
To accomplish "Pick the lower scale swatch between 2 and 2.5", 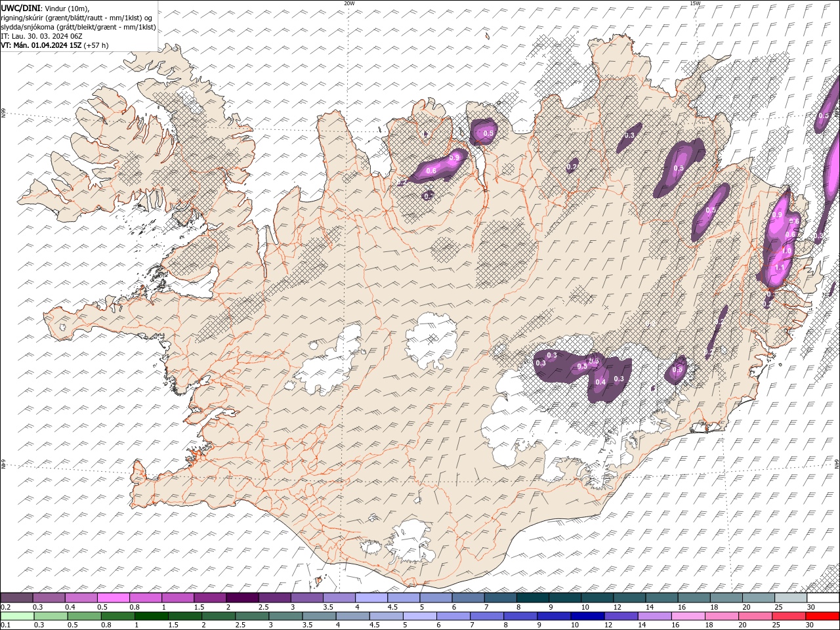I will pos(219,616).
